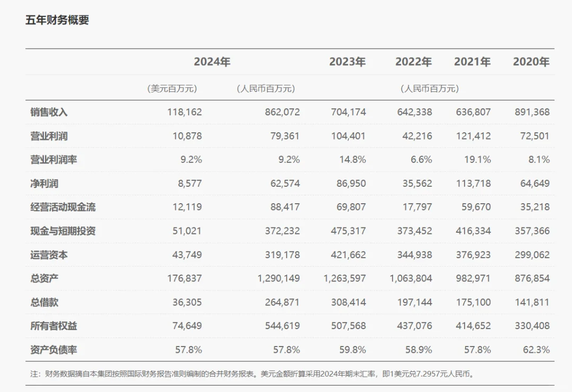Select the 2023年 column header
Screen dimensions: 572x392
tap(345, 62)
